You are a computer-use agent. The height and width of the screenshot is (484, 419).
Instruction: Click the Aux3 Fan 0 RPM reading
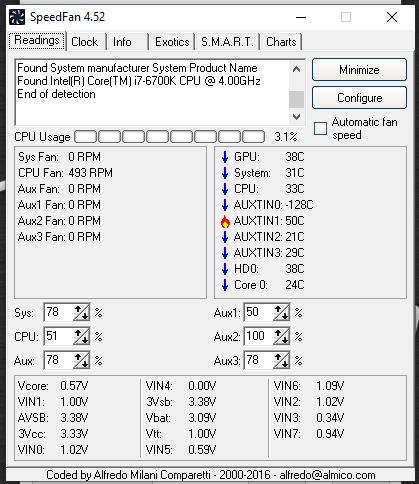click(59, 237)
